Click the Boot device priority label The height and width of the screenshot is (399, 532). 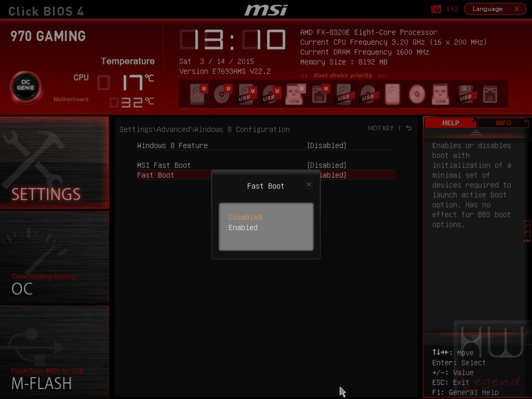(343, 75)
